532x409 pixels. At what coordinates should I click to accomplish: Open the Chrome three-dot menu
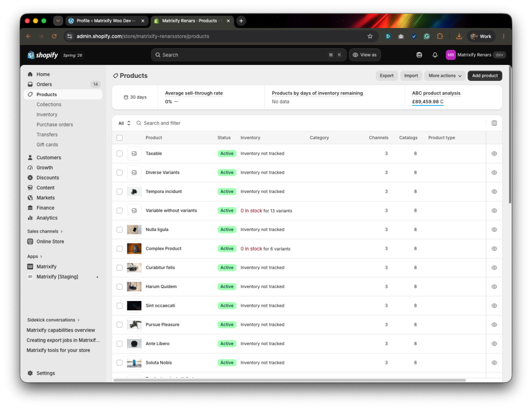(x=503, y=36)
